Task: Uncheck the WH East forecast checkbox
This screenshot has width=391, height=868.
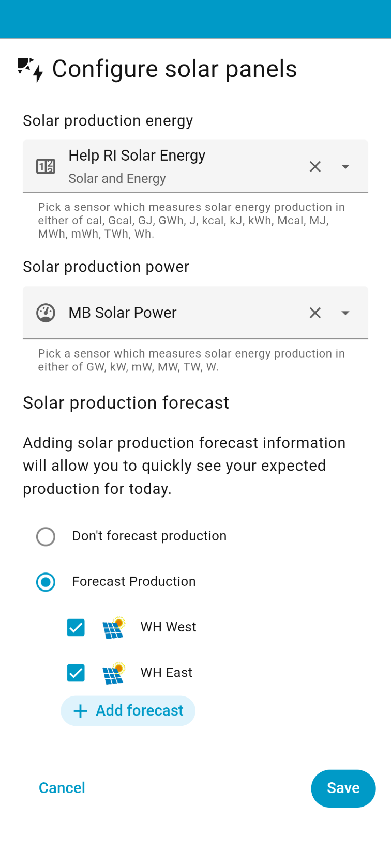Action: (x=76, y=673)
